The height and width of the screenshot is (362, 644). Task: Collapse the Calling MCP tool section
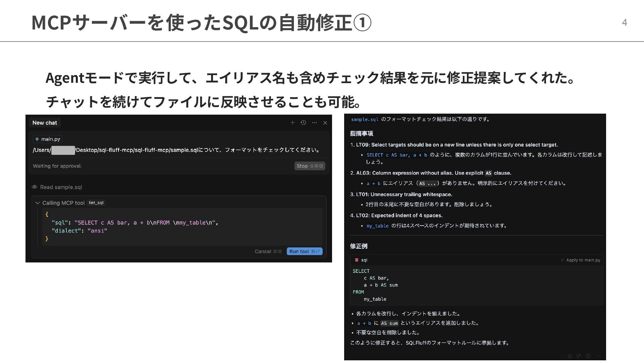click(38, 203)
